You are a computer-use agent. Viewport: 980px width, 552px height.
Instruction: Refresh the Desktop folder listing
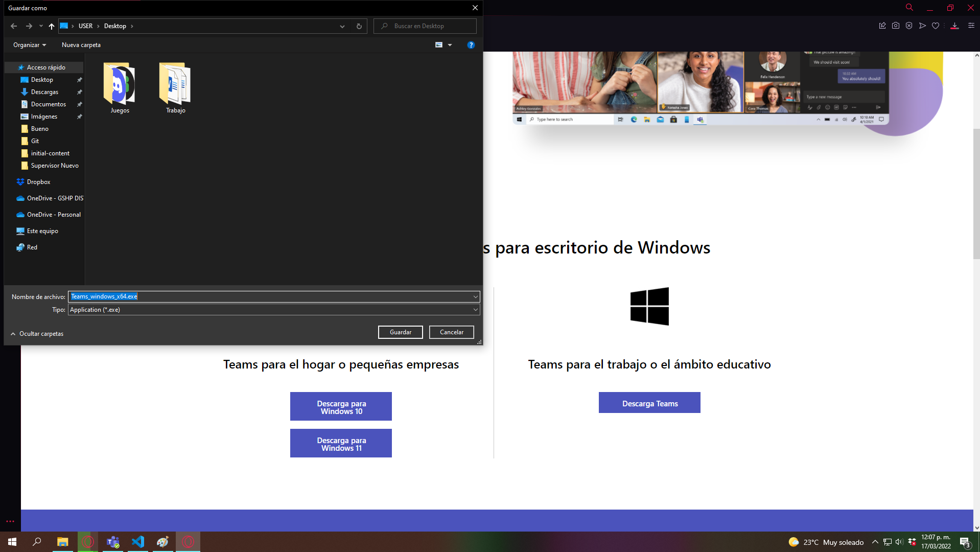coord(359,26)
